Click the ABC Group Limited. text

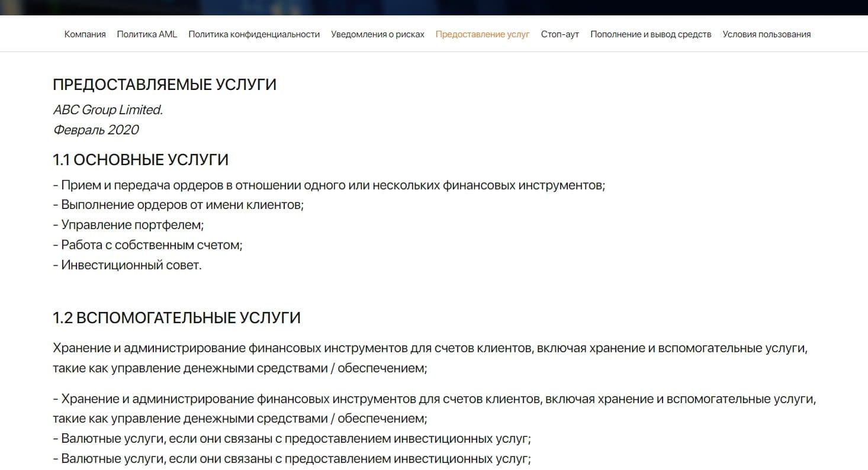pos(108,110)
